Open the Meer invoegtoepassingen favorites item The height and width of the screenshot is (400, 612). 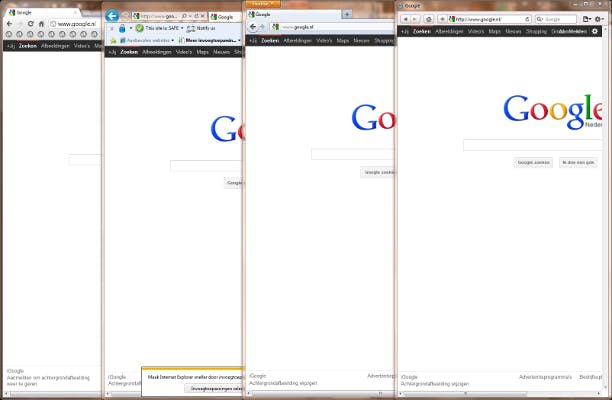(209, 41)
